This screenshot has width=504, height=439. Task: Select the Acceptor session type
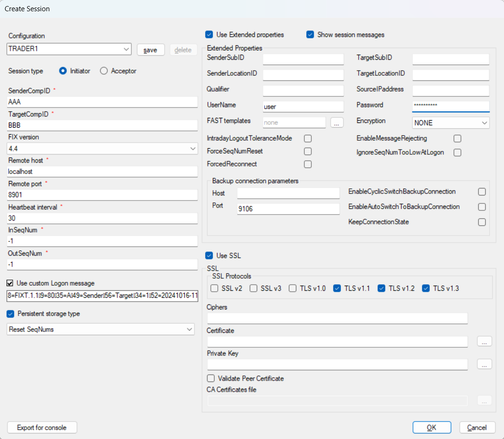tap(103, 71)
